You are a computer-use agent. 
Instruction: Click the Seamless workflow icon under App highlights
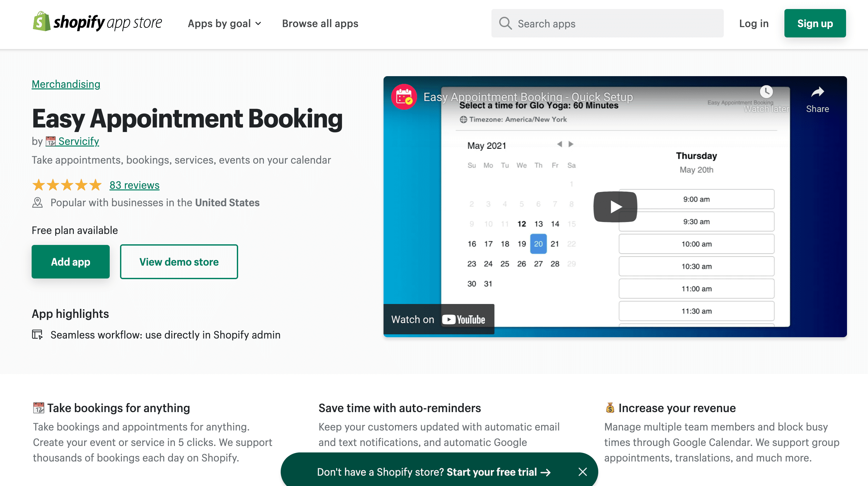[38, 334]
